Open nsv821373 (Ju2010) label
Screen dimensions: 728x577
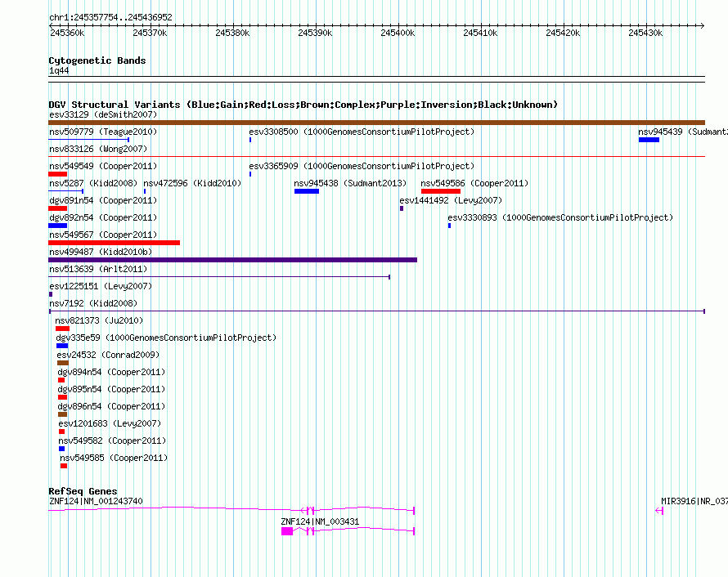[x=99, y=320]
